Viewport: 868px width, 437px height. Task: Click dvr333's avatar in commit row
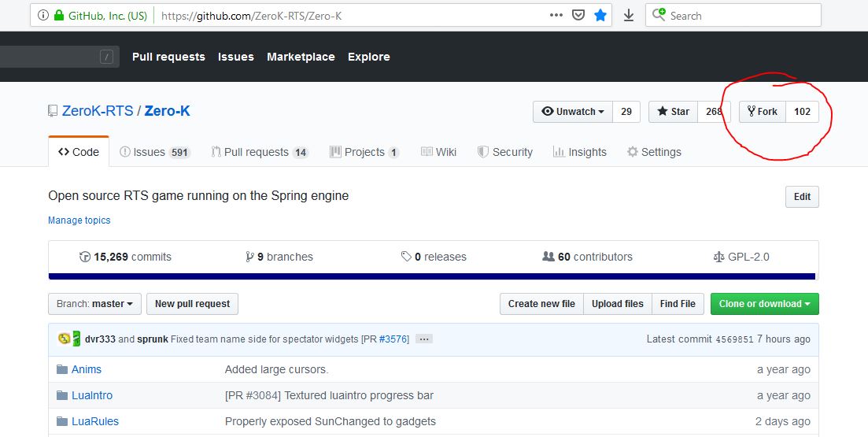[65, 339]
